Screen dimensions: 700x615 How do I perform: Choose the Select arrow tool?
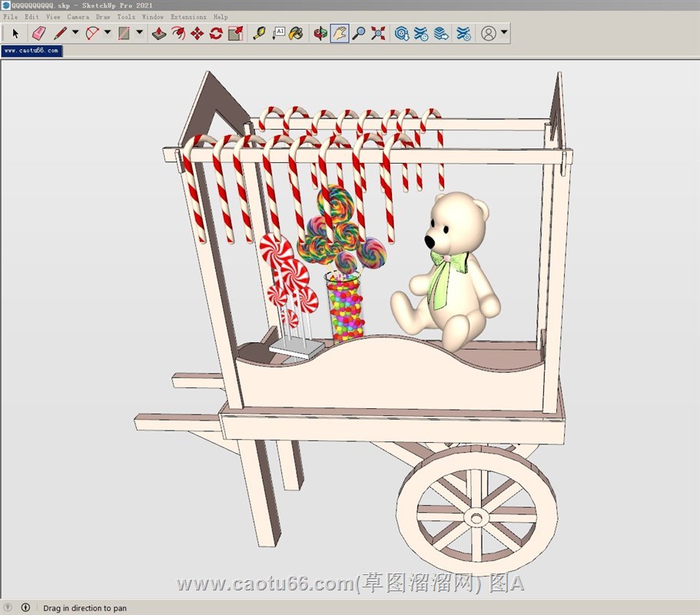[15, 33]
